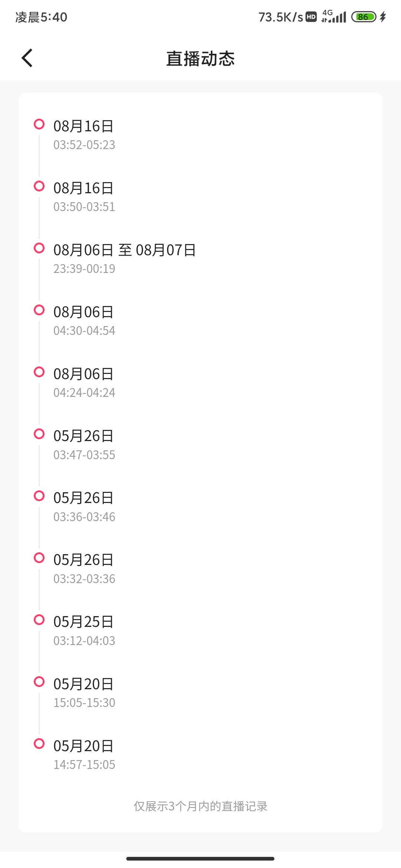The image size is (401, 868).
Task: Tap the back arrow icon
Action: point(27,58)
